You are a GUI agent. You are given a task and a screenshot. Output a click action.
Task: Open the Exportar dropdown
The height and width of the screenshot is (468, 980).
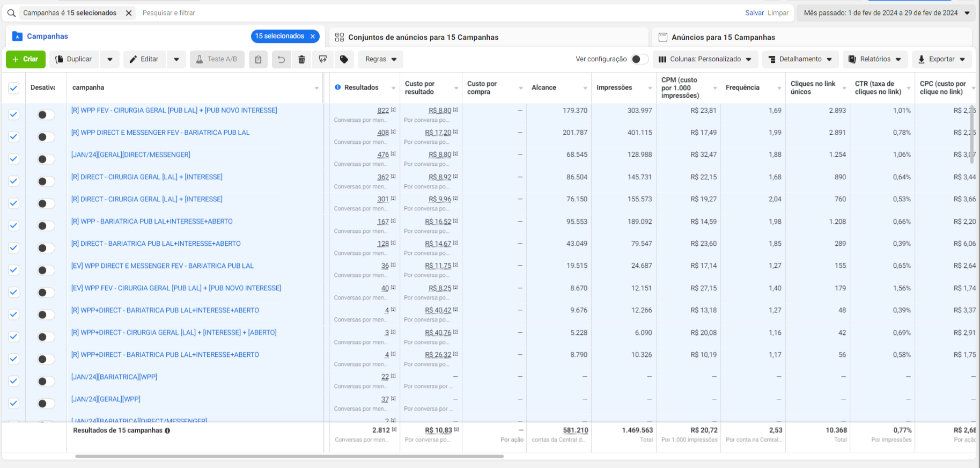(x=941, y=59)
